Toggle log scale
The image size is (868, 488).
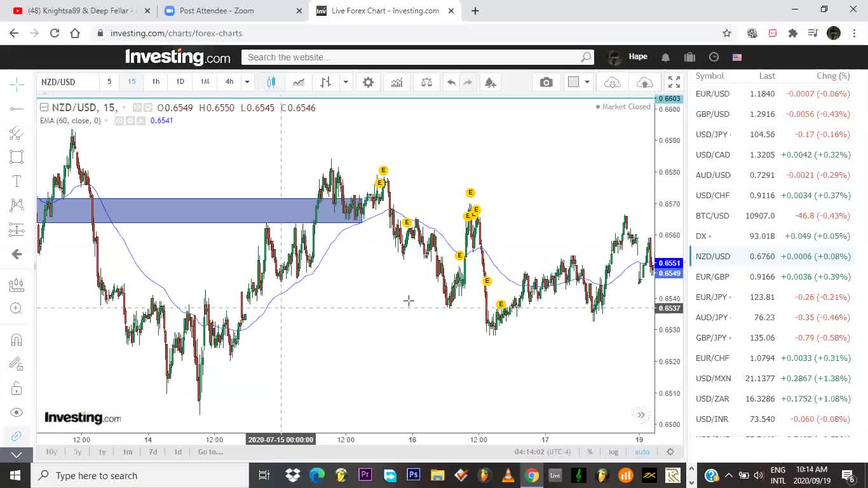613,452
